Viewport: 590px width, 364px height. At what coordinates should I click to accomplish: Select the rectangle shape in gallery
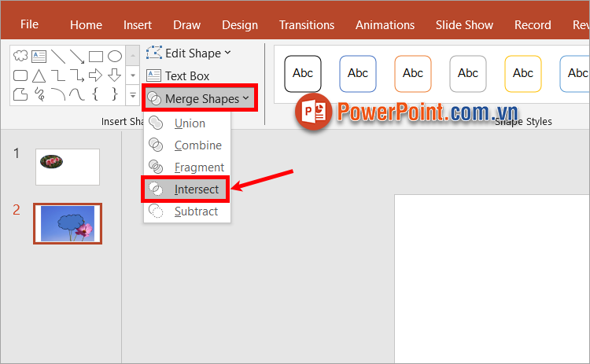pos(96,57)
